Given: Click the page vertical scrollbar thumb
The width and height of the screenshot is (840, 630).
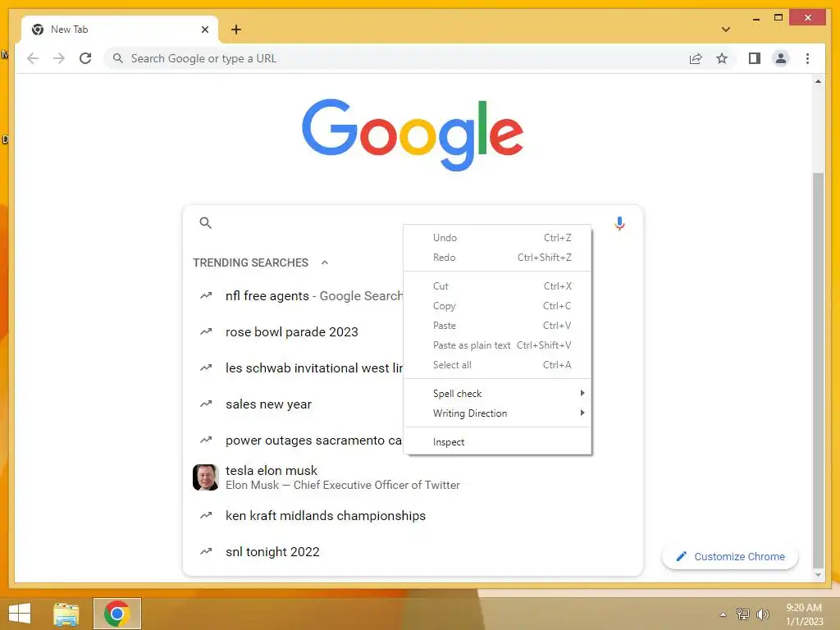Looking at the screenshot, I should coord(818,370).
